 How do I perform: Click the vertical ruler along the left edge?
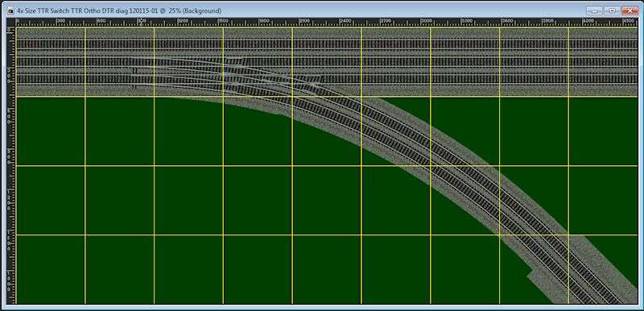11,165
